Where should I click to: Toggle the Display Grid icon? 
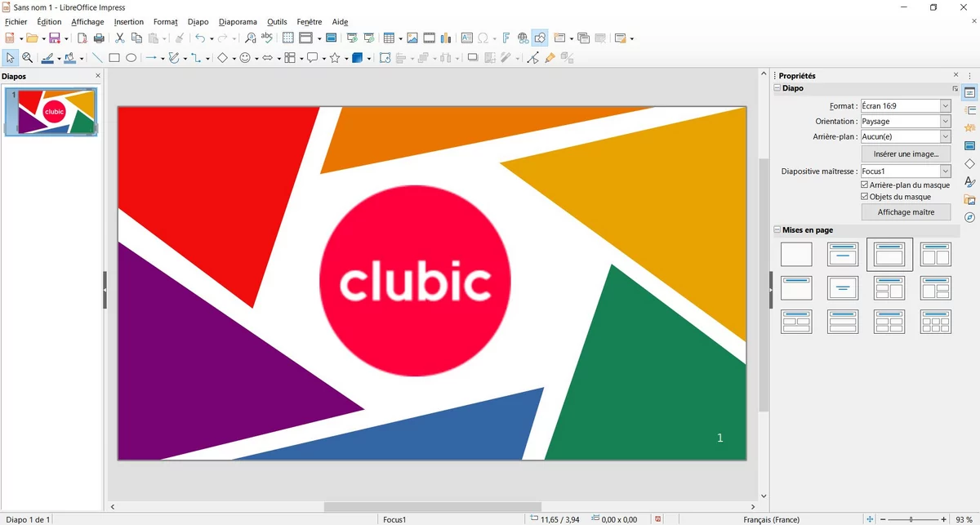click(x=287, y=38)
